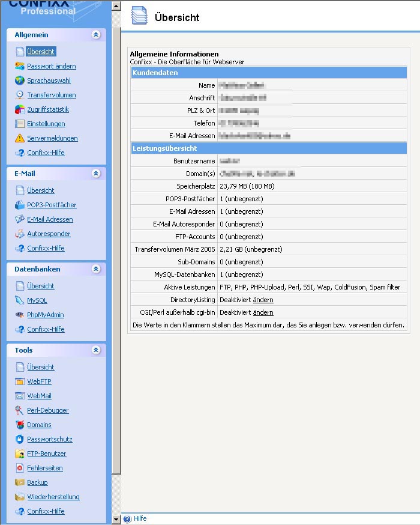Click the Hilfe link in the footer
The height and width of the screenshot is (525, 420).
(x=140, y=518)
